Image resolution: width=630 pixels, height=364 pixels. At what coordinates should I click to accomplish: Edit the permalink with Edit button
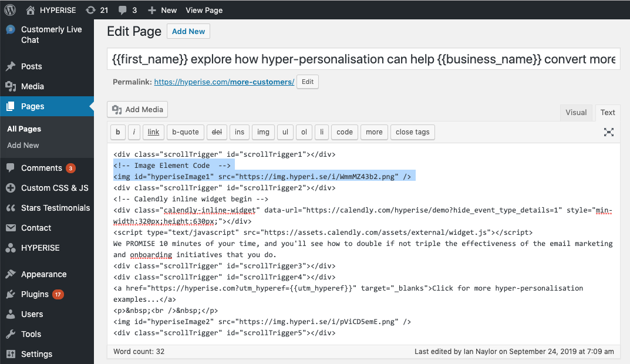pyautogui.click(x=308, y=82)
